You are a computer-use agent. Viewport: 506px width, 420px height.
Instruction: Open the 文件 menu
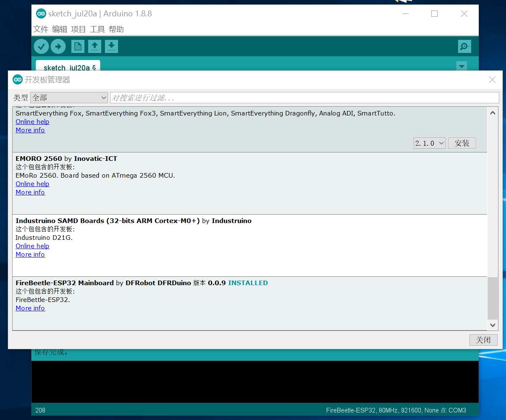[41, 29]
